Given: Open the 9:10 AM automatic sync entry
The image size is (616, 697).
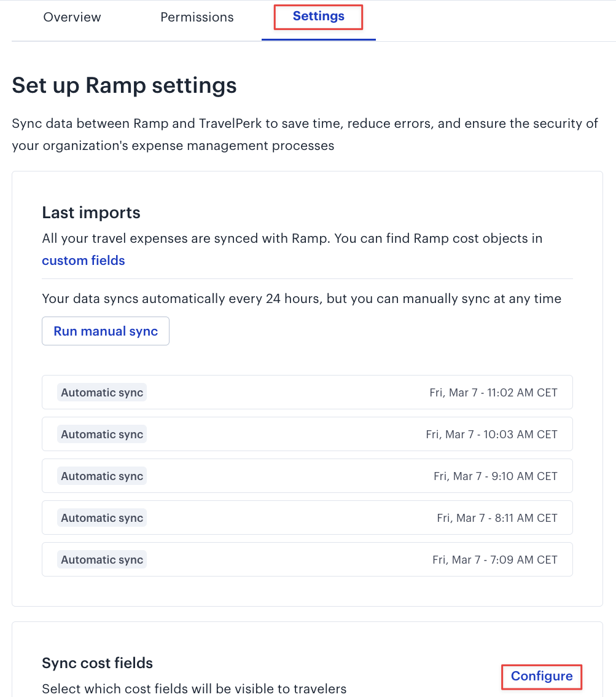Looking at the screenshot, I should point(307,476).
